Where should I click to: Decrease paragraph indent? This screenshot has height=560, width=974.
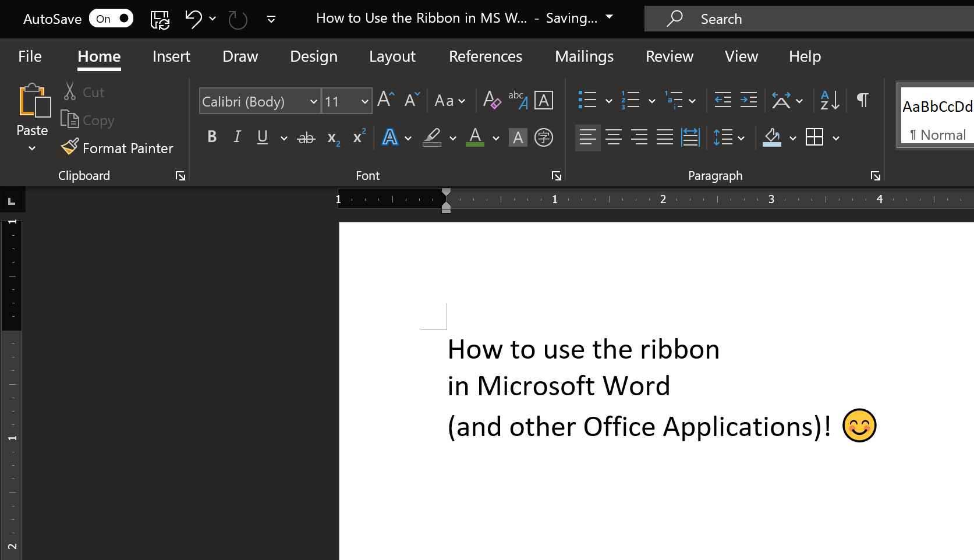tap(723, 100)
